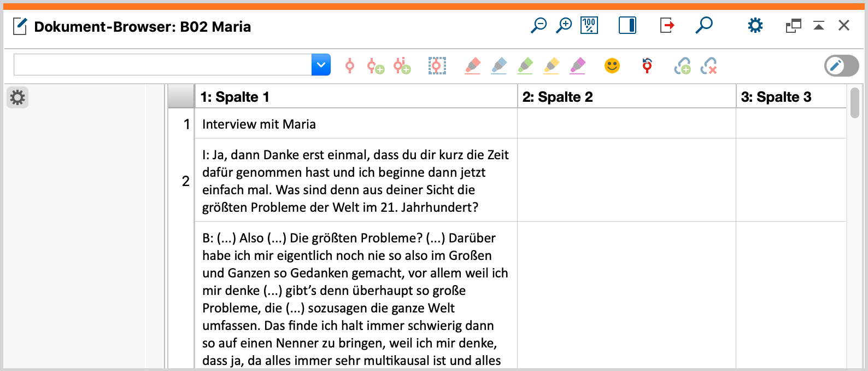This screenshot has height=371, width=868.
Task: Open search in document
Action: click(x=704, y=25)
